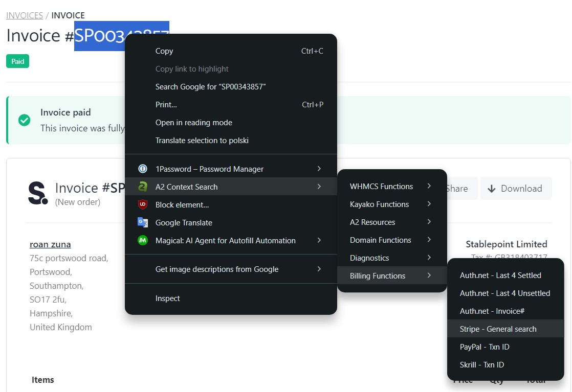Open the roan zuna customer link

tap(50, 244)
